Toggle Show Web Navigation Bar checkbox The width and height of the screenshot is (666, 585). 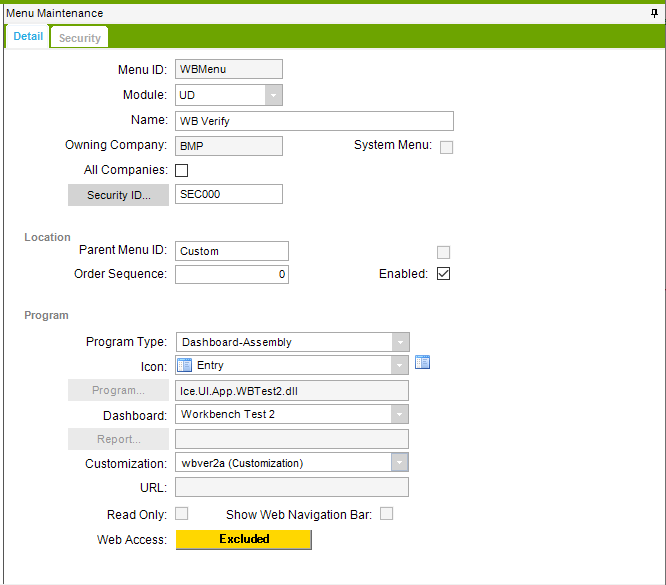point(386,513)
